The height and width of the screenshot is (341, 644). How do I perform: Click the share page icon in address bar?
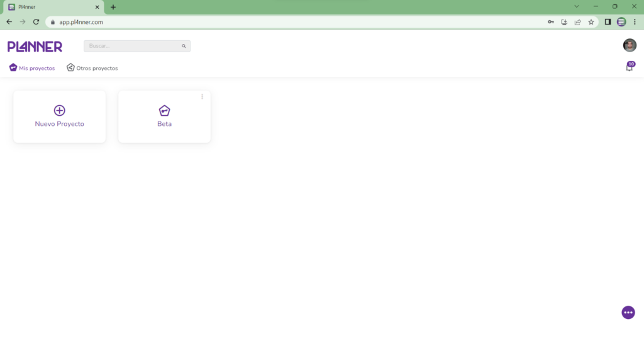pyautogui.click(x=577, y=22)
